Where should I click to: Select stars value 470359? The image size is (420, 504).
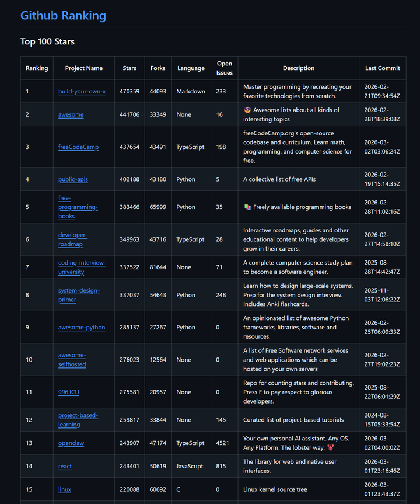pyautogui.click(x=129, y=91)
